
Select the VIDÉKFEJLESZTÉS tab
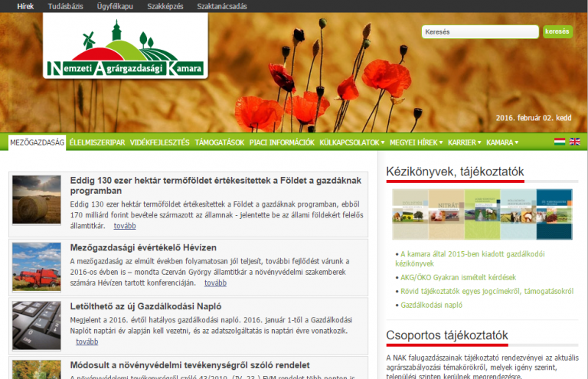(x=160, y=142)
